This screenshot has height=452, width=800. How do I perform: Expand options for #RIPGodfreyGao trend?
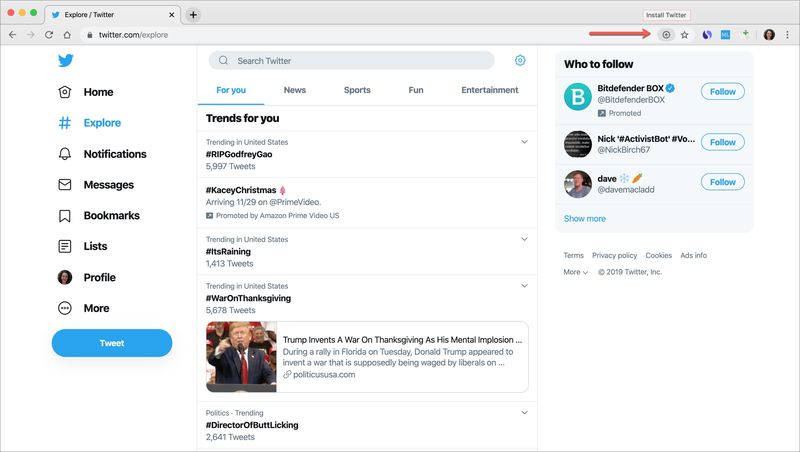click(524, 142)
